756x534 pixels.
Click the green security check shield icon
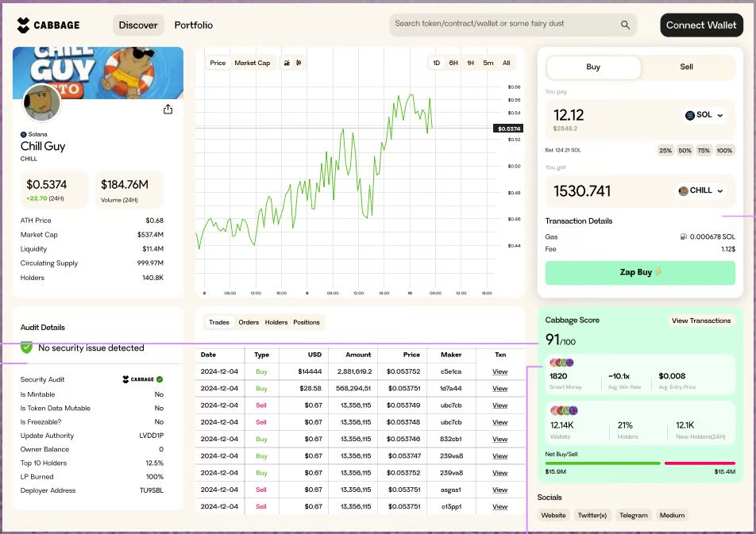click(27, 348)
